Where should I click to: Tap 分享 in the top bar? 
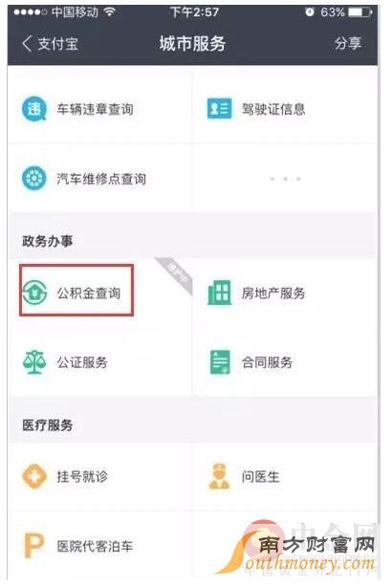[348, 43]
